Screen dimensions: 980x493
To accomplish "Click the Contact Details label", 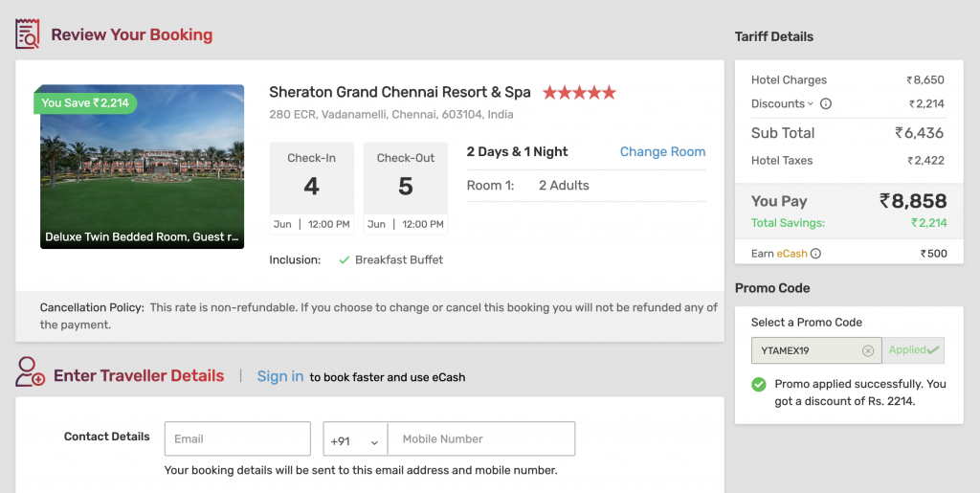I will (x=107, y=437).
